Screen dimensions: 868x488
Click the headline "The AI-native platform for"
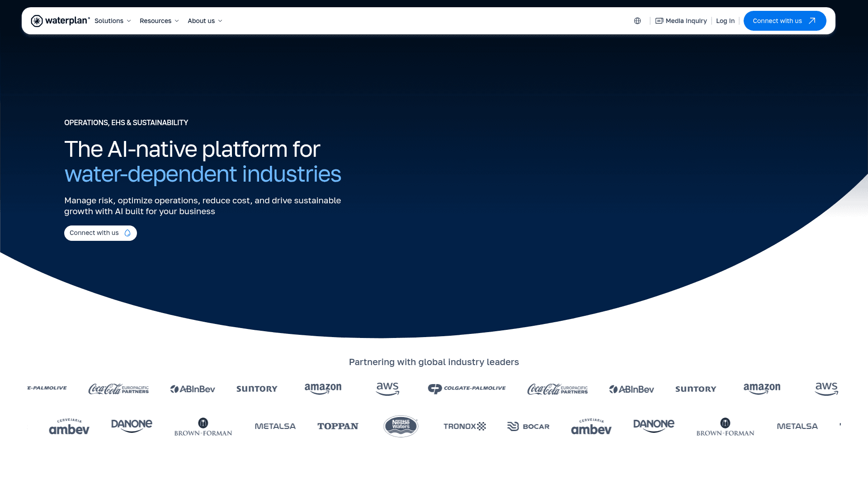(x=192, y=149)
